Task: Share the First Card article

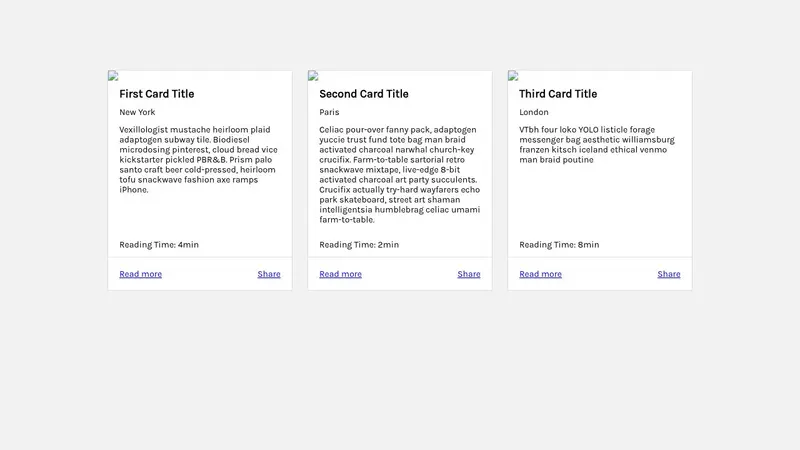Action: [x=269, y=274]
